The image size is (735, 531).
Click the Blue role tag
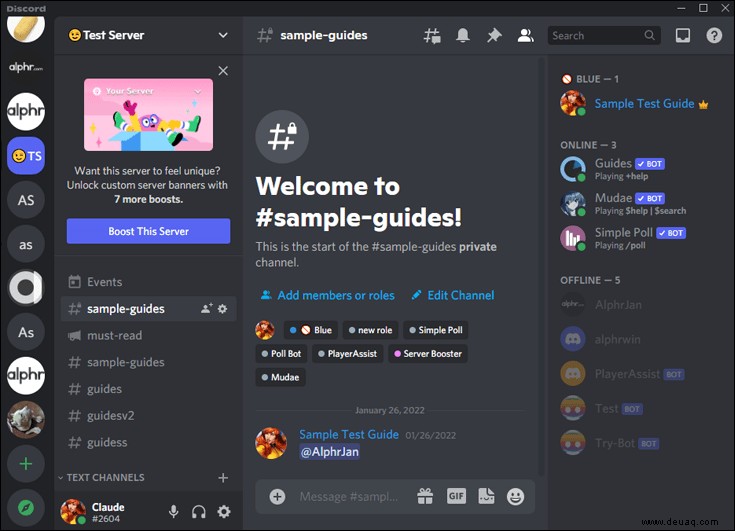310,330
